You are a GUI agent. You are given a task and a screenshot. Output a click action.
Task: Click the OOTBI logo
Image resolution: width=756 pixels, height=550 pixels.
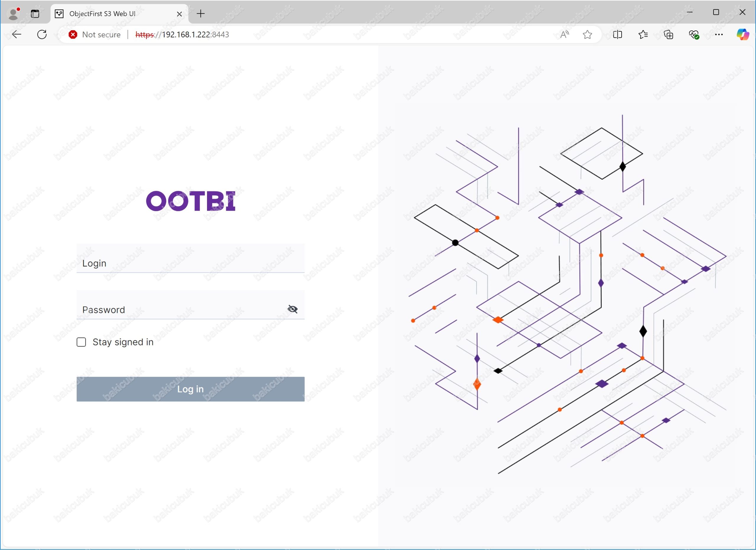tap(191, 201)
